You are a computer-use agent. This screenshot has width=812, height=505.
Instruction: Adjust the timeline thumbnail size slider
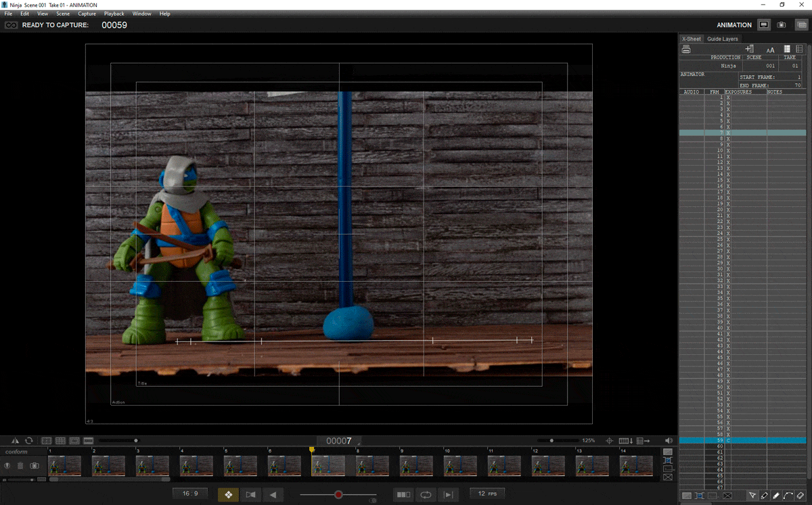pyautogui.click(x=19, y=479)
